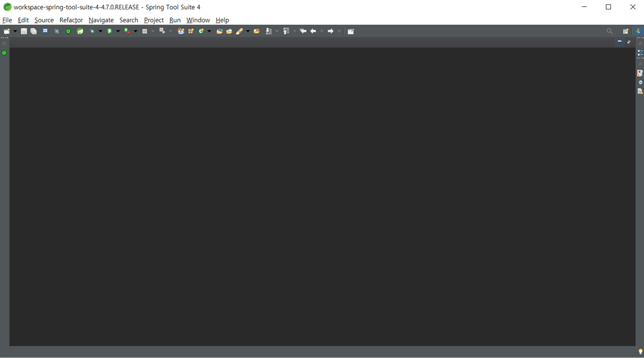Click the green Run play button
The width and height of the screenshot is (644, 358).
coord(110,31)
